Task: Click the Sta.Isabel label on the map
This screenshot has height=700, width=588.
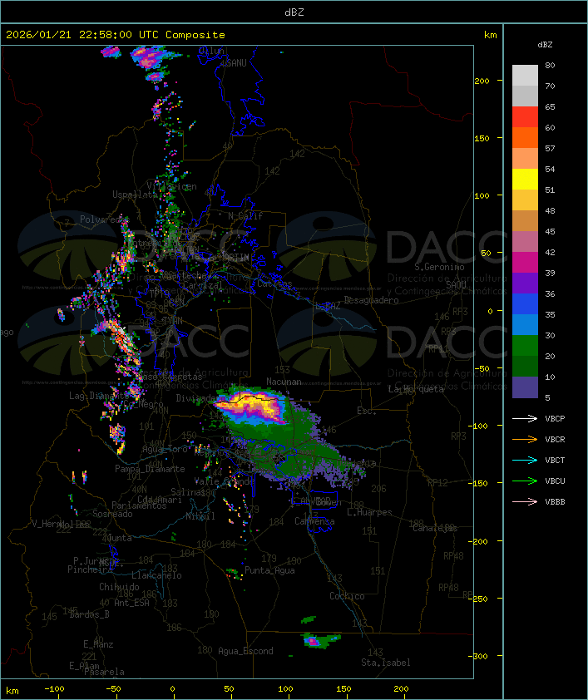Action: [x=385, y=663]
